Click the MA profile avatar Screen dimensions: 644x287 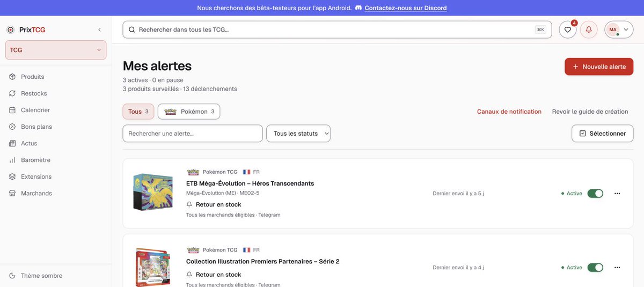click(613, 30)
